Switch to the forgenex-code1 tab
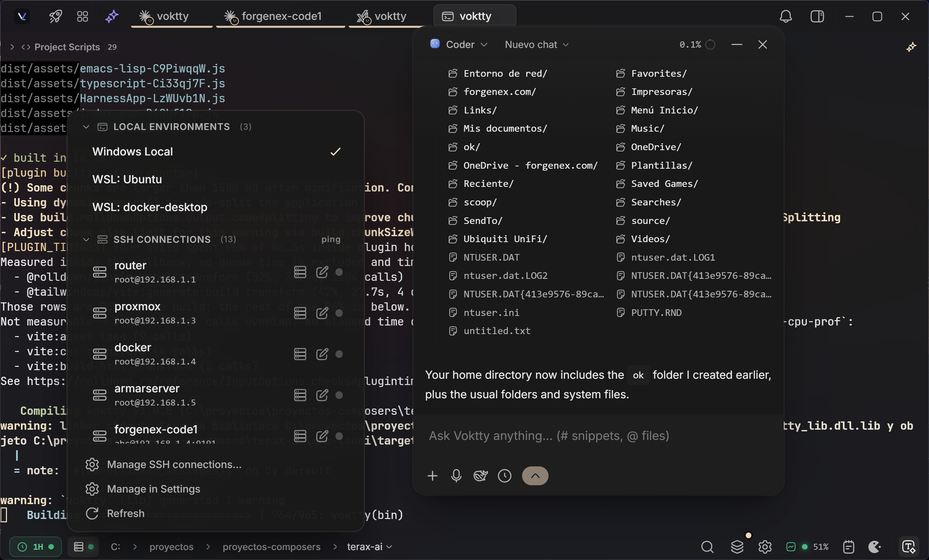This screenshot has width=929, height=560. click(x=281, y=16)
